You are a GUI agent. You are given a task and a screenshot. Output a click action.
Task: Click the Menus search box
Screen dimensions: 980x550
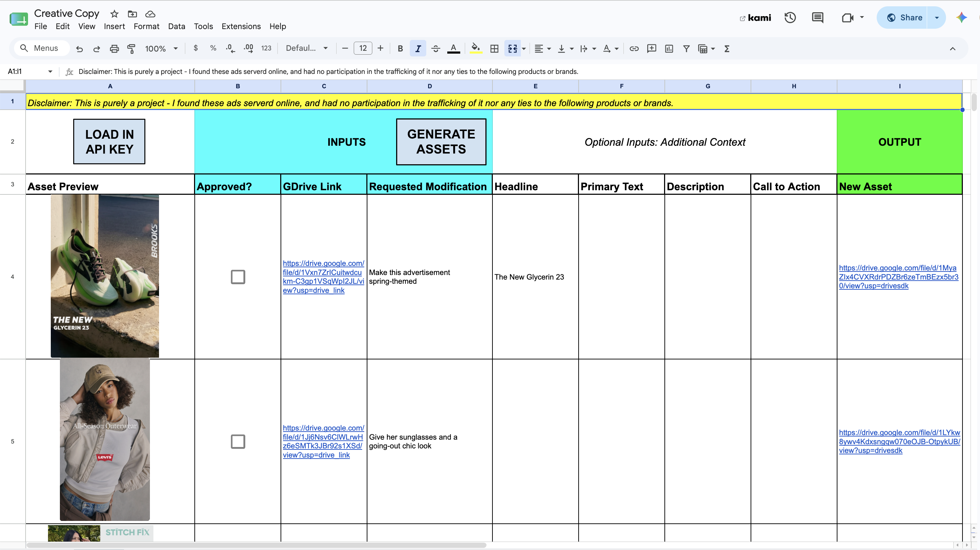tap(42, 48)
